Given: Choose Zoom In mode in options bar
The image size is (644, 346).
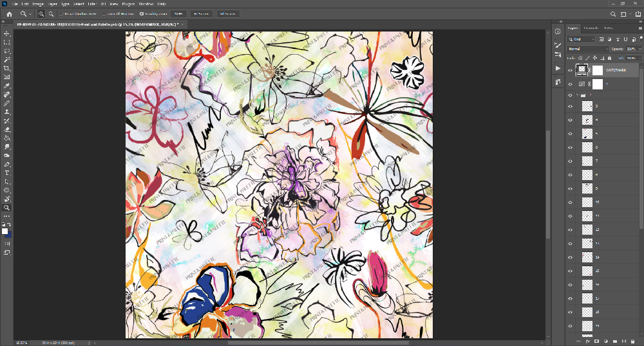Looking at the screenshot, I should 41,14.
